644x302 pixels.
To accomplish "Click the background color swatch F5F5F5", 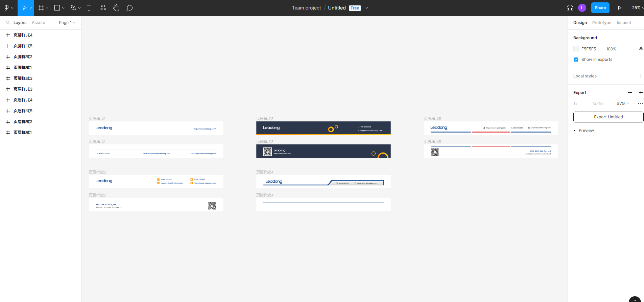I will tap(576, 49).
